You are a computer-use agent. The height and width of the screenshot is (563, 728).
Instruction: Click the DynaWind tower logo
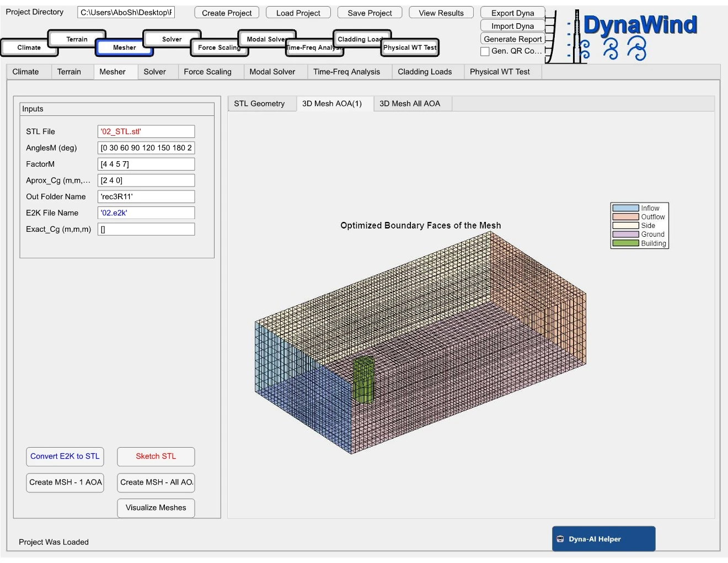coord(576,36)
